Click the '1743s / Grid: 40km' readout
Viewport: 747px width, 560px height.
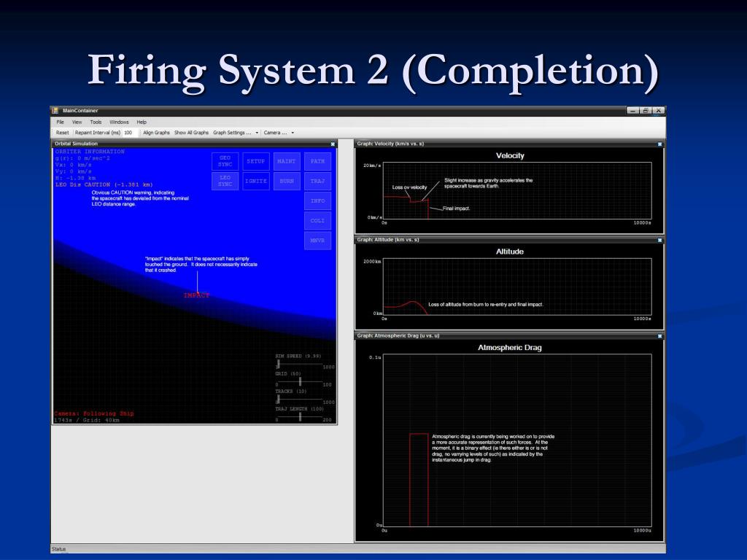click(87, 420)
